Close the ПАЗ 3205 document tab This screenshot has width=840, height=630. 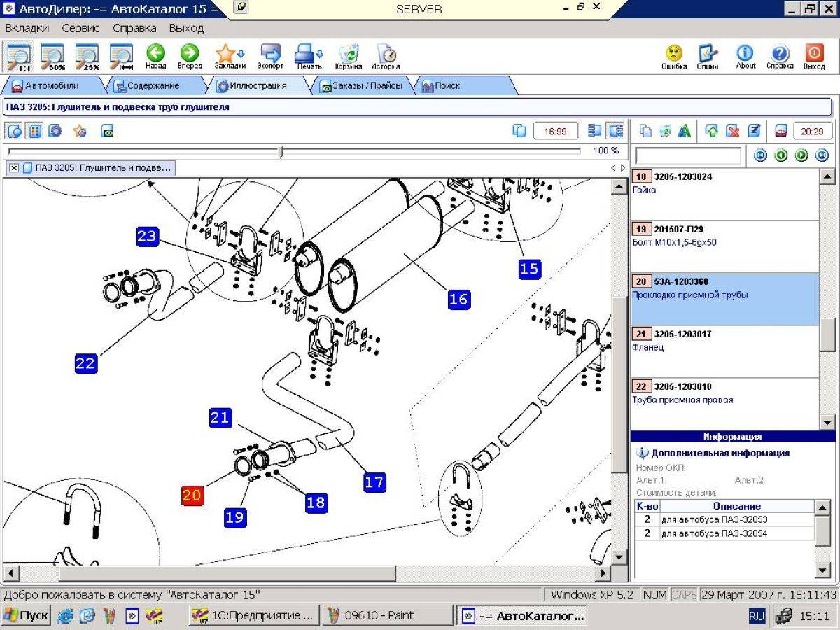click(x=14, y=168)
